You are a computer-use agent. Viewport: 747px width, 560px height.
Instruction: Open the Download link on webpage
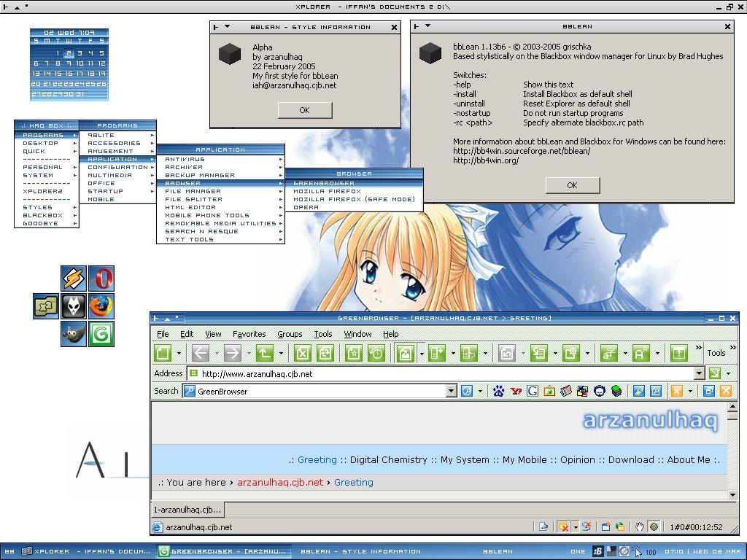[631, 459]
